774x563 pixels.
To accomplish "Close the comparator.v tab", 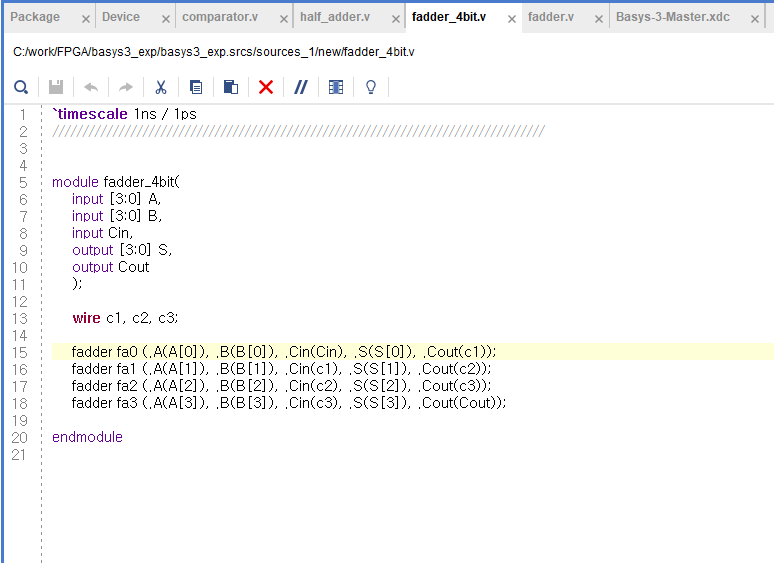I will pyautogui.click(x=284, y=19).
